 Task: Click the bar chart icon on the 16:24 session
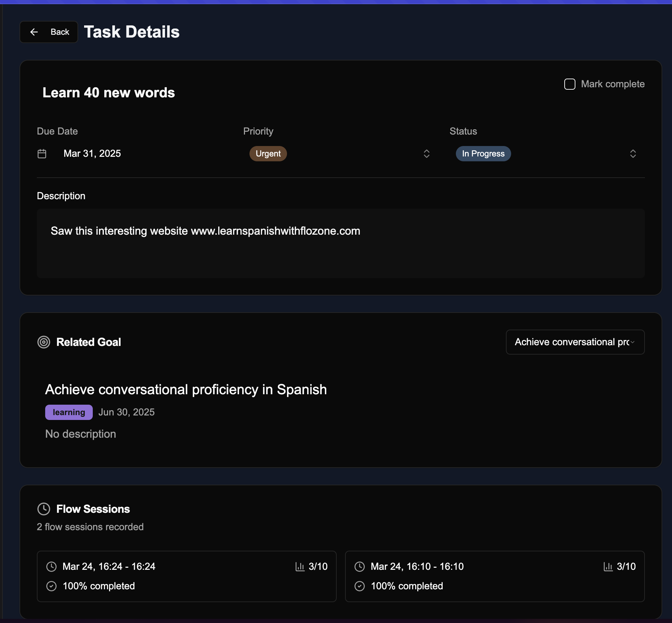point(300,566)
